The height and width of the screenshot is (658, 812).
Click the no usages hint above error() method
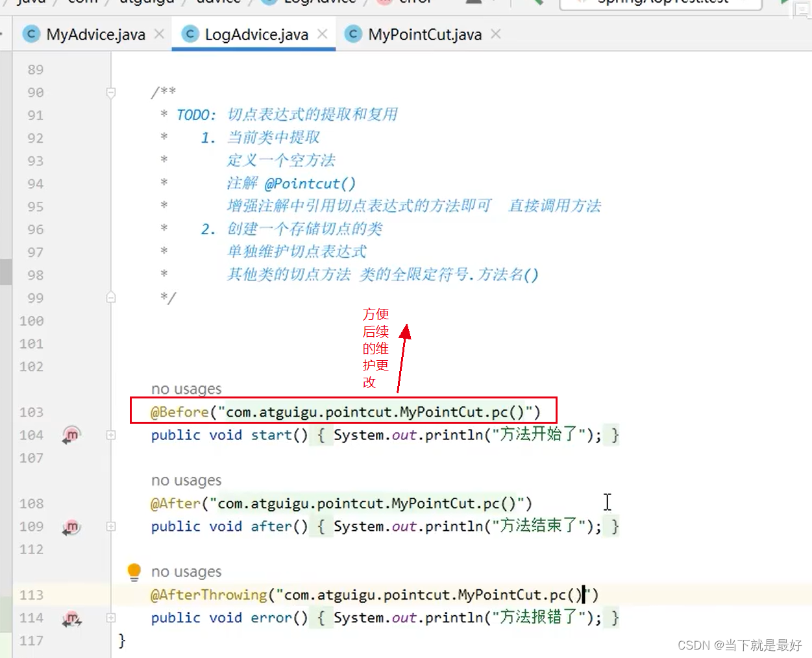[186, 572]
